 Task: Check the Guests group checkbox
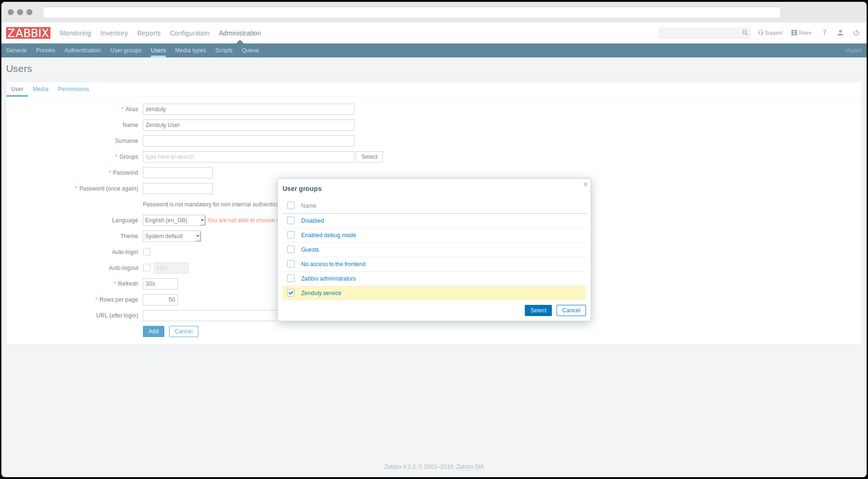291,249
